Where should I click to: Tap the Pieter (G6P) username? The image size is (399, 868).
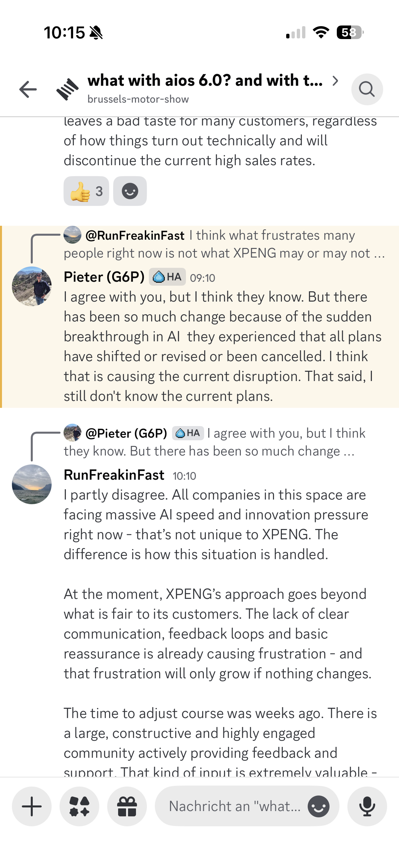coord(104,277)
